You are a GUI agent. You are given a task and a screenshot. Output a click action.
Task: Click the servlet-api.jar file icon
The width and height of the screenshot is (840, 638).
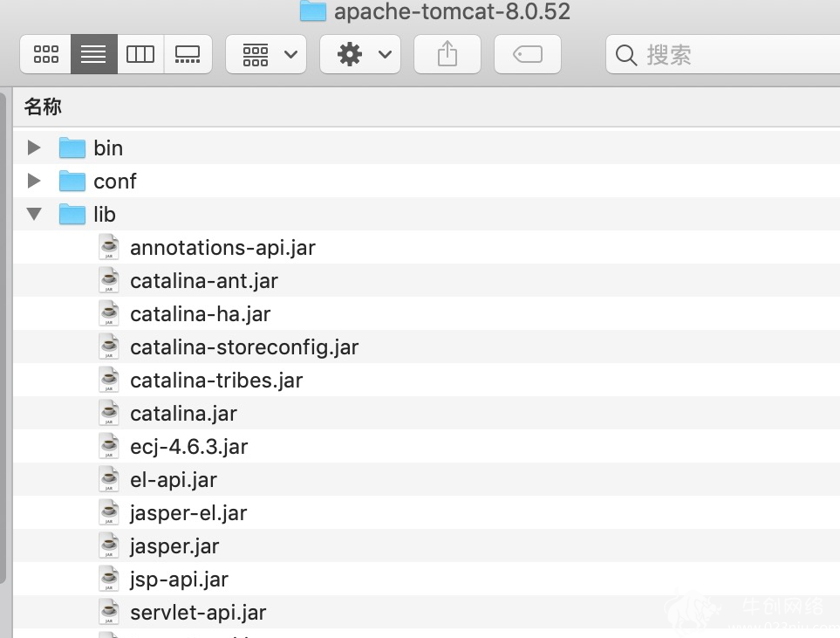tap(109, 613)
